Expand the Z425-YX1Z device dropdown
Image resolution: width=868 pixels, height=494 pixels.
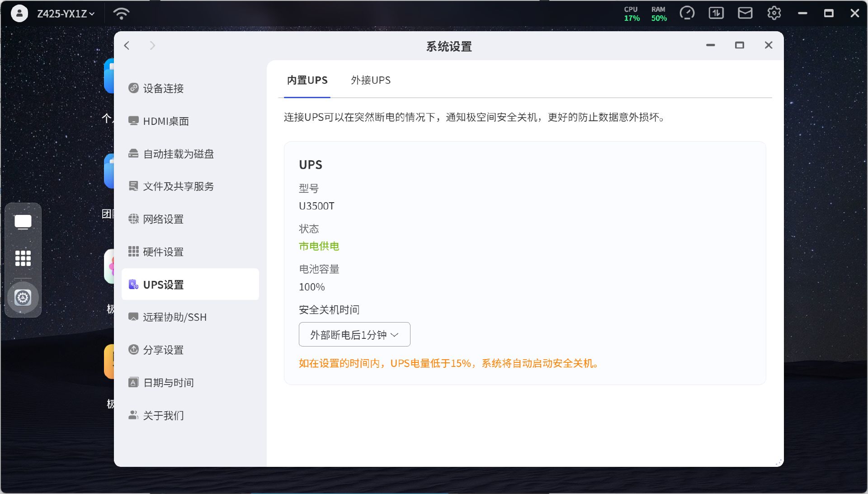[x=66, y=14]
